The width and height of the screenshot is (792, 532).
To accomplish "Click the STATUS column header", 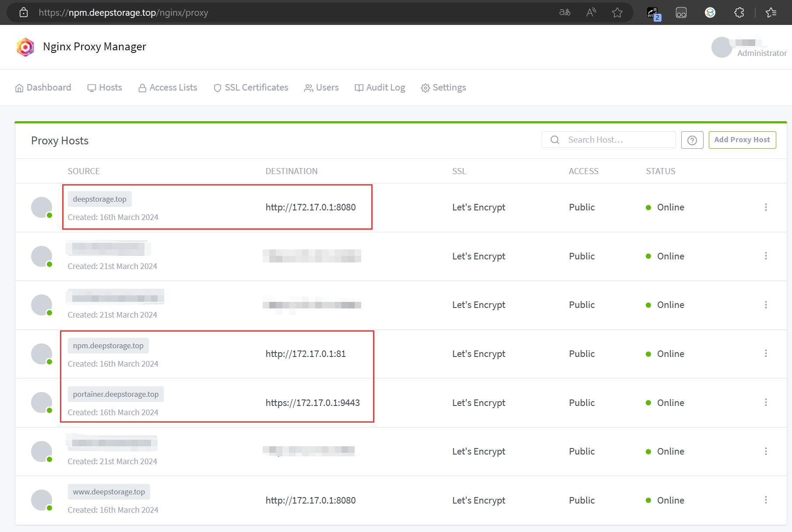I will 661,171.
